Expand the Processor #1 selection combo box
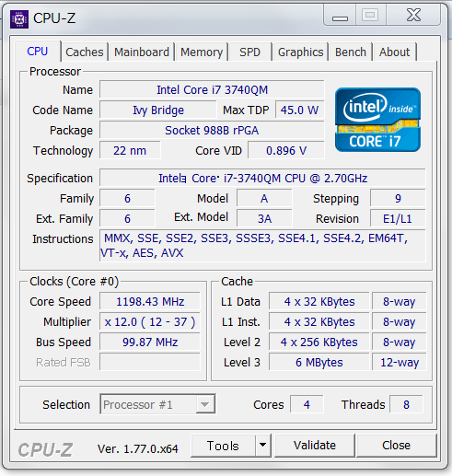452x476 pixels. pyautogui.click(x=157, y=404)
